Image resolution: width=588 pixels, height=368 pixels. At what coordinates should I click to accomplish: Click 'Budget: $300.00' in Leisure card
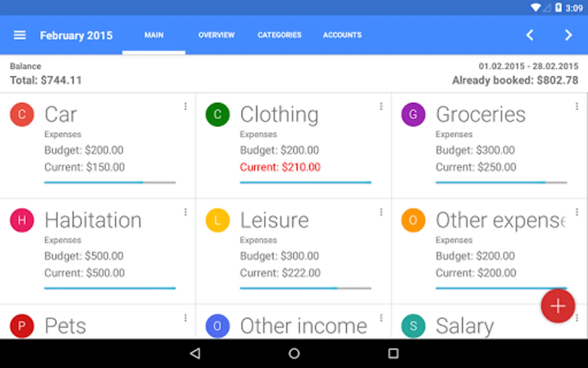pyautogui.click(x=279, y=256)
